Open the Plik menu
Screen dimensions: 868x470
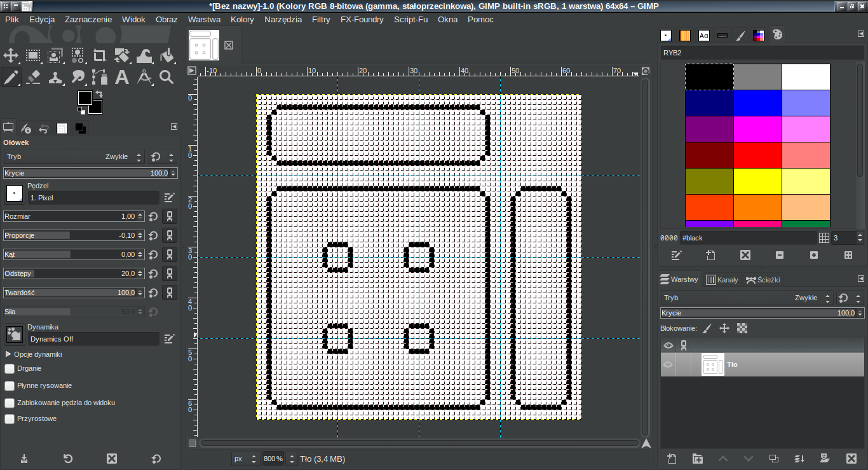pyautogui.click(x=12, y=20)
